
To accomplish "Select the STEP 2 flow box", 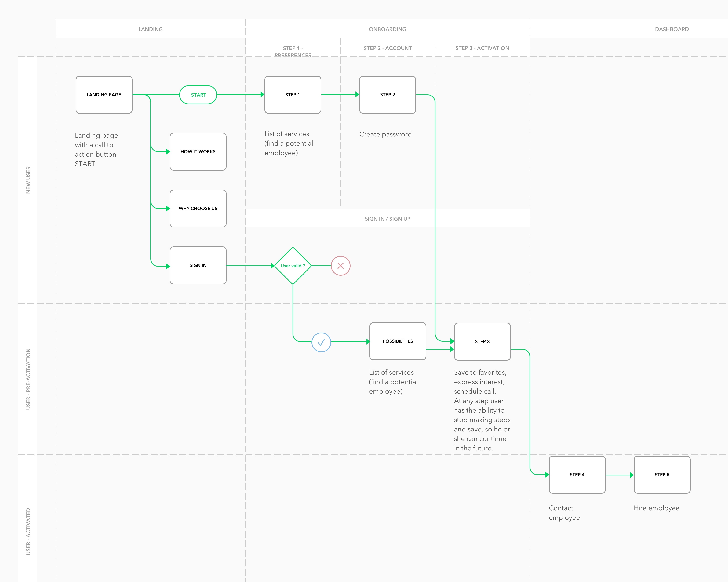I will [x=387, y=95].
